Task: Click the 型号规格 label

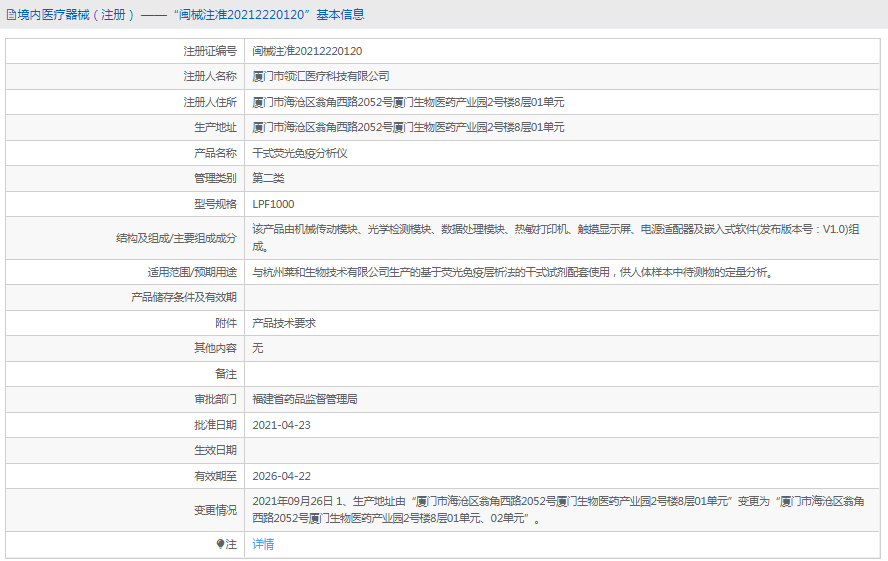Action: click(215, 204)
